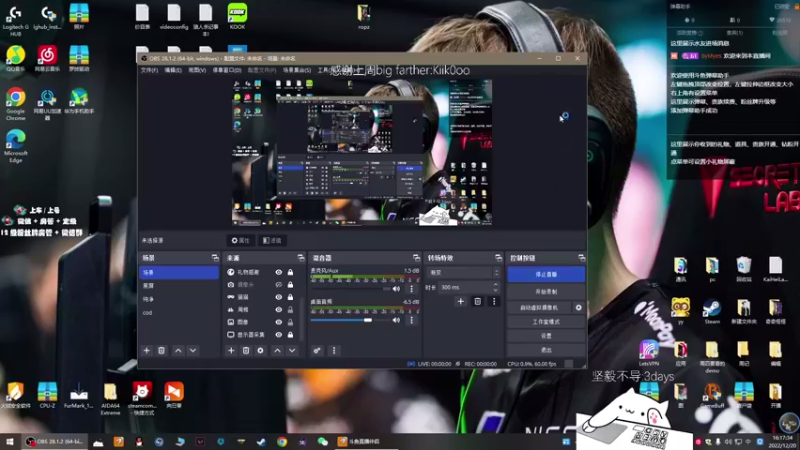Move the selected source down in the list
The image size is (800, 450).
[x=292, y=351]
